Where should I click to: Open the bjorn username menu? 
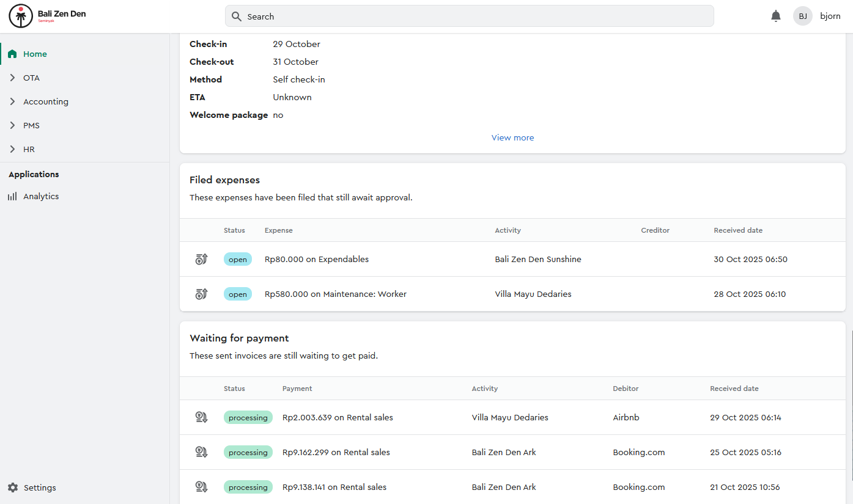[x=830, y=16]
